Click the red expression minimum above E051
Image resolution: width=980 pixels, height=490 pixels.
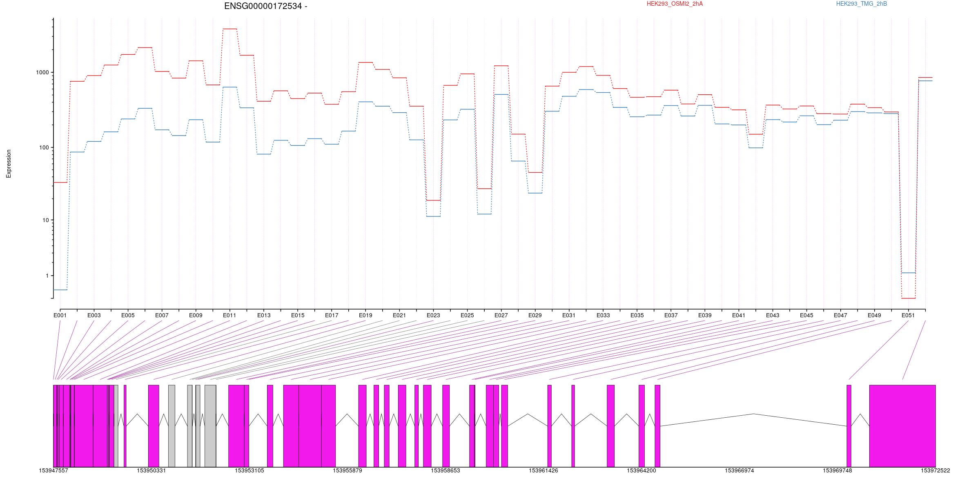point(909,298)
